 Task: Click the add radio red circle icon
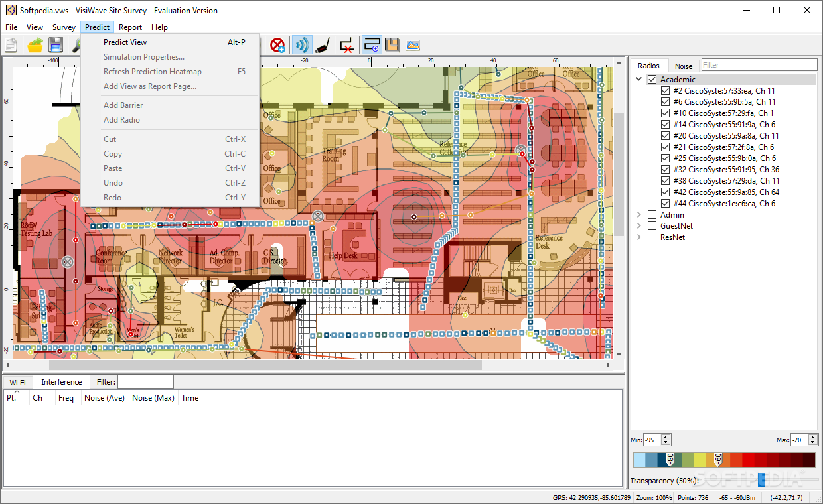(x=277, y=45)
